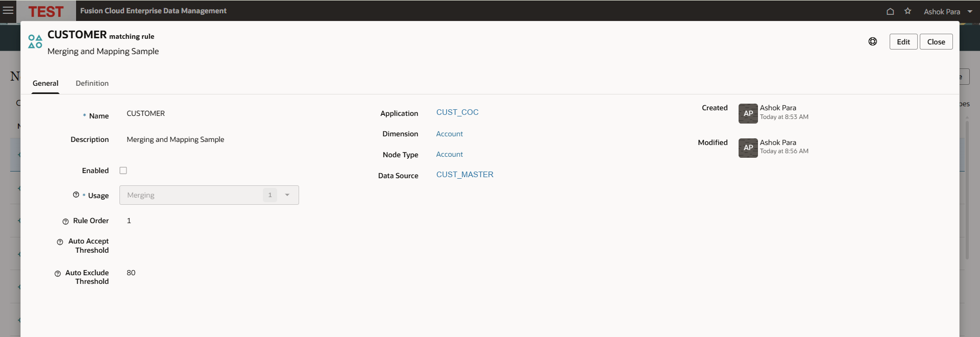Screen dimensions: 980x337
Task: Switch to the Definition tab
Action: [x=92, y=83]
